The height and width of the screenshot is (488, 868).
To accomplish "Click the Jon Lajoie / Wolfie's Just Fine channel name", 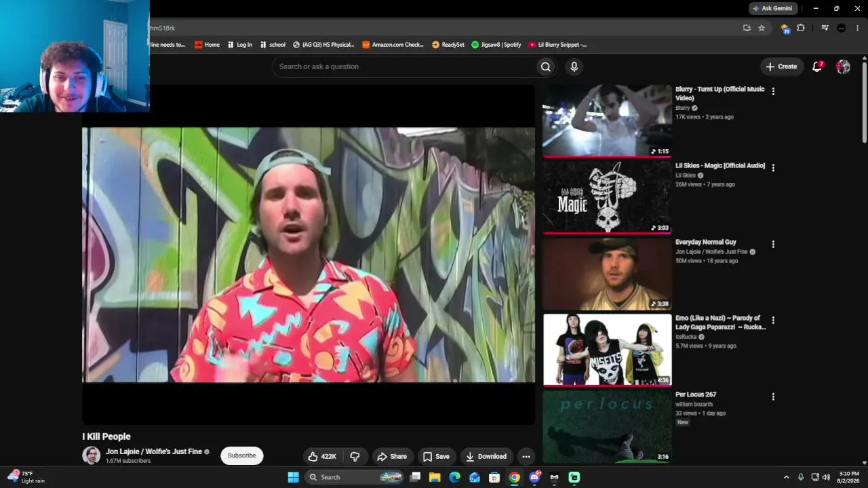I will pos(154,451).
